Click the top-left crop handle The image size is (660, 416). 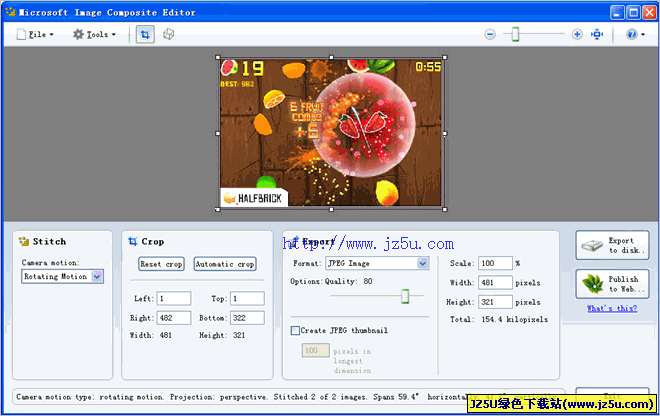click(218, 57)
